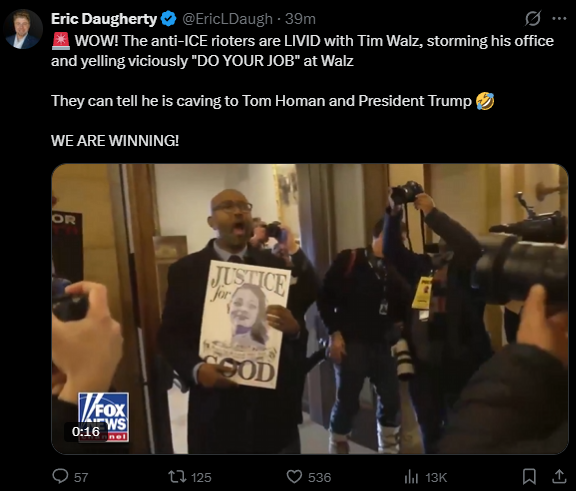Open view analytics bar chart icon
This screenshot has height=491, width=576.
coord(411,477)
